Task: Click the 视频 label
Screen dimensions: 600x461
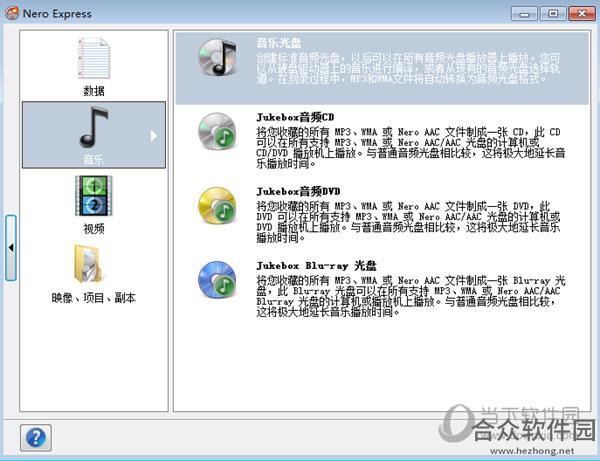Action: [x=94, y=229]
